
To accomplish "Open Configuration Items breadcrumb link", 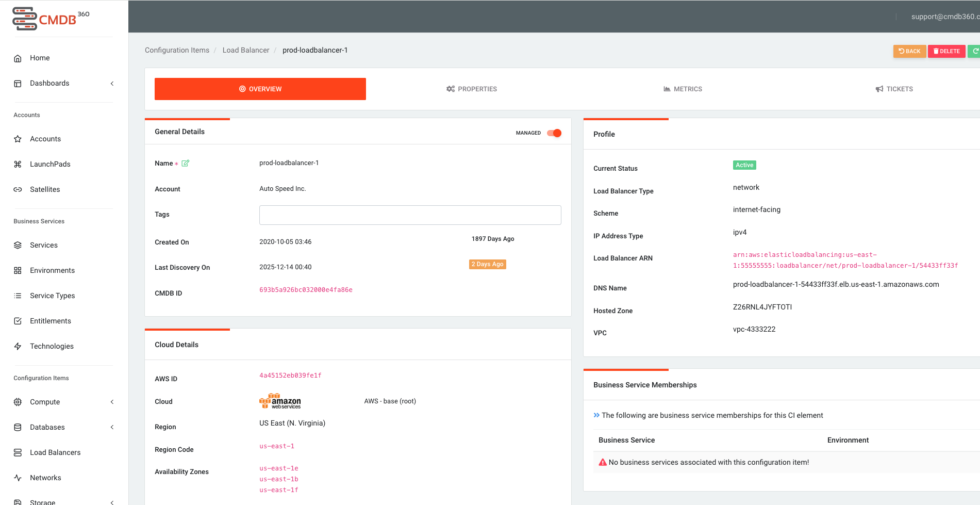I will (177, 50).
